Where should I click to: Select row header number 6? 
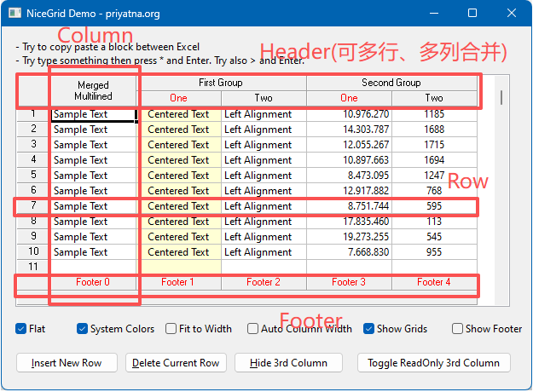tap(33, 190)
